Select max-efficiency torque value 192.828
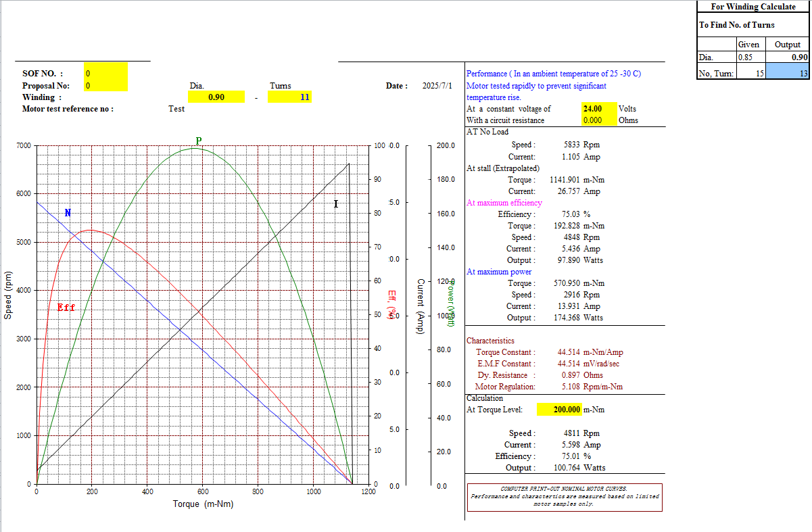Screen dimensions: 812x532 [567, 226]
